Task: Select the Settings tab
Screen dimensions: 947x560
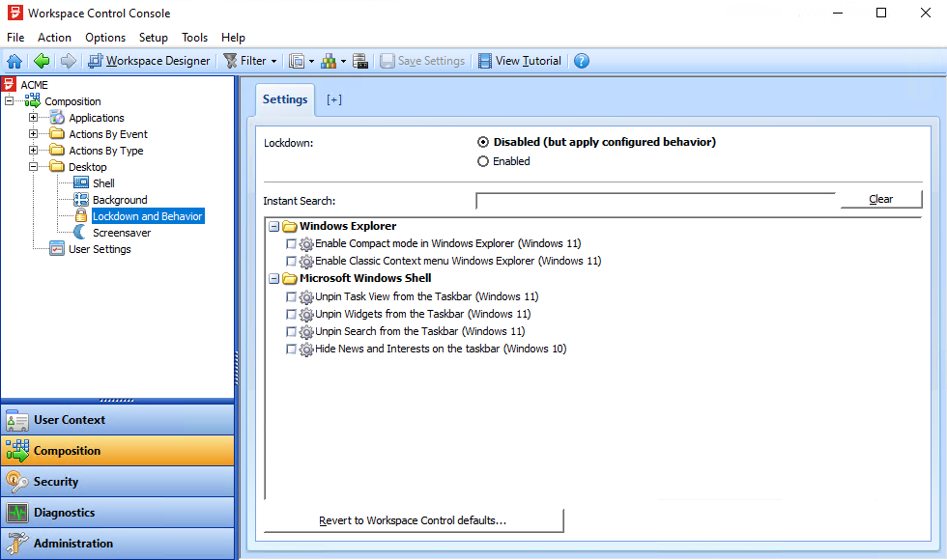Action: 285,99
